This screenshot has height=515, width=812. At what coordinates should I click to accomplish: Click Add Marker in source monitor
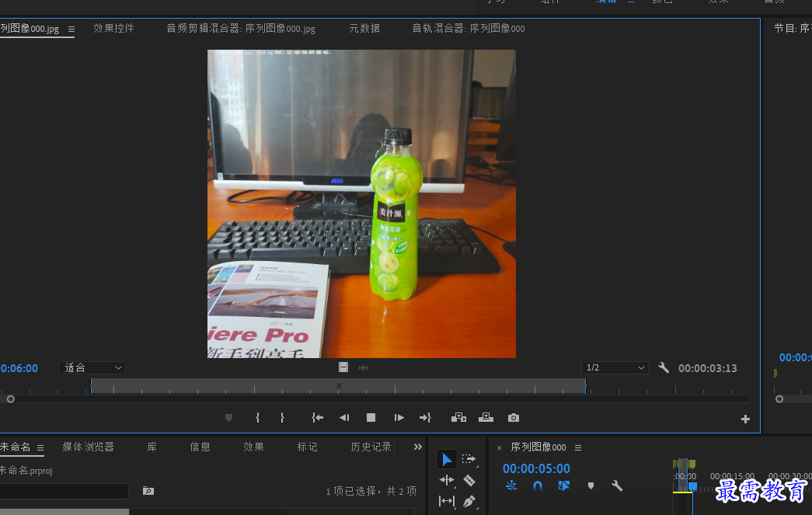229,418
